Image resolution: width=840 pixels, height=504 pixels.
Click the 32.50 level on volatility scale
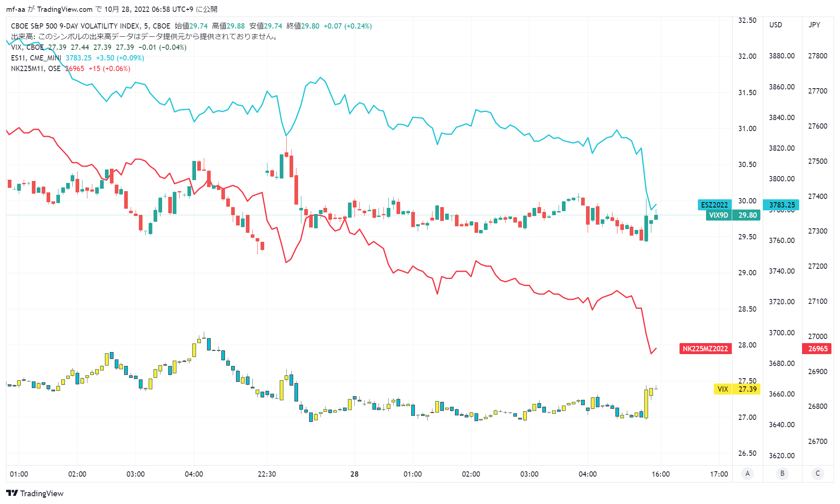[747, 20]
